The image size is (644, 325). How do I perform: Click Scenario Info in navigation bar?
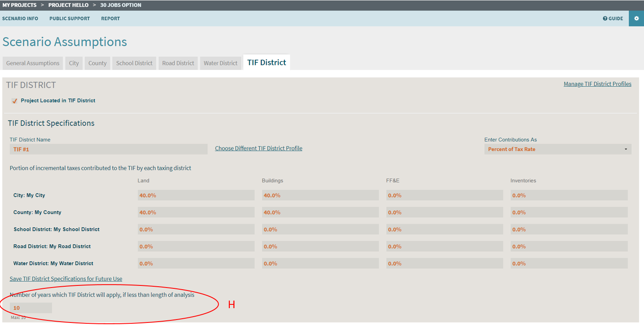20,19
